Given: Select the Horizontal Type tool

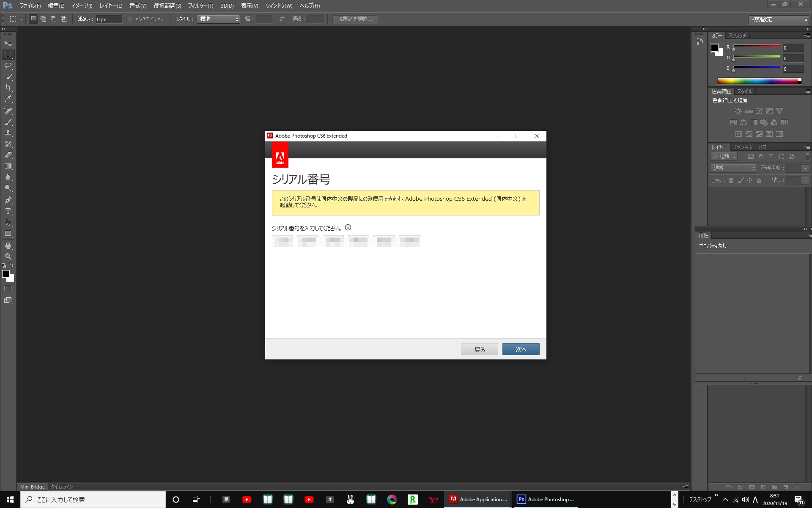Looking at the screenshot, I should pyautogui.click(x=8, y=211).
